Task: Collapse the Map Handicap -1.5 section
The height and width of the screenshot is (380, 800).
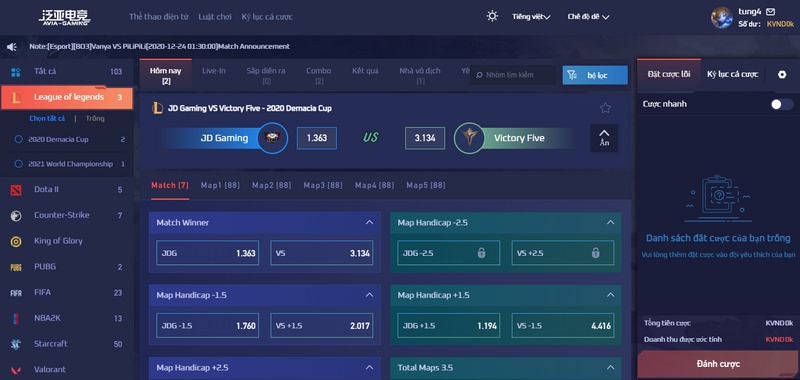Action: pos(369,295)
